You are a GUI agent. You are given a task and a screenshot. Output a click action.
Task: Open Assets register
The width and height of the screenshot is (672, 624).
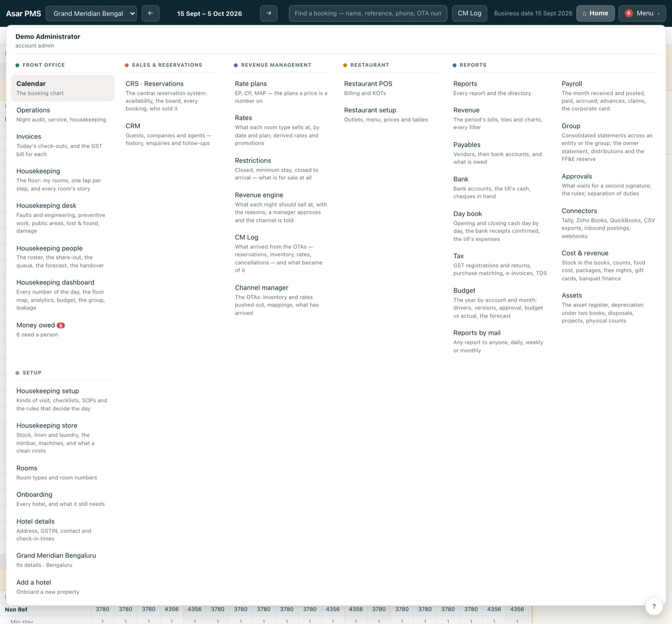click(x=609, y=308)
